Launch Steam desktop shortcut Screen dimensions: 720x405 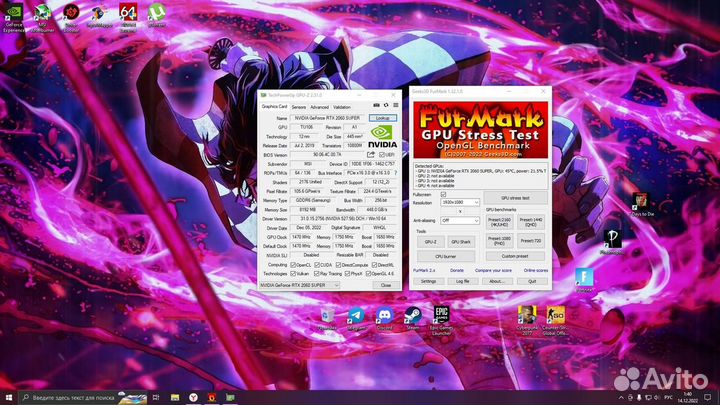tap(413, 319)
